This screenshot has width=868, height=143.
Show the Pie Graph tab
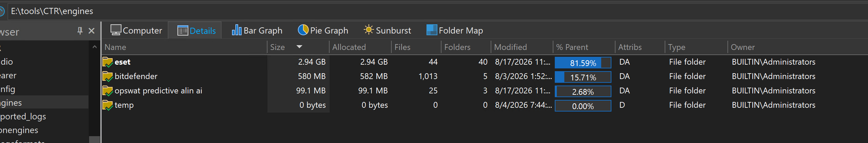(323, 30)
